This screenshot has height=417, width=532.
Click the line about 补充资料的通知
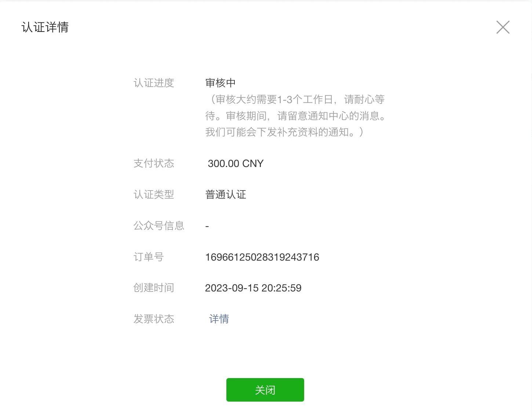[285, 132]
